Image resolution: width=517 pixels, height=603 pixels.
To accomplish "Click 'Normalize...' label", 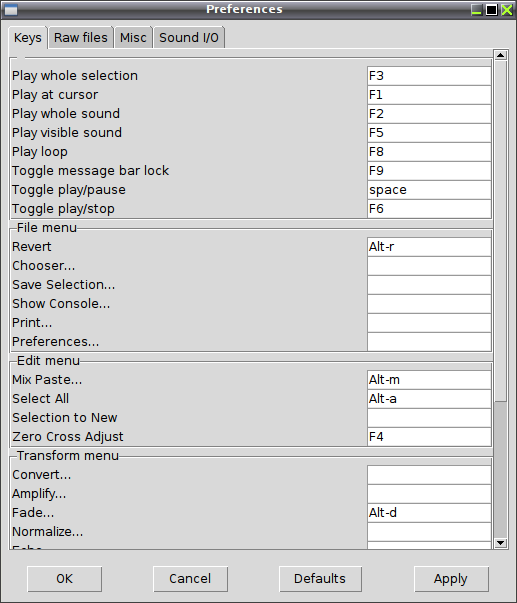I will click(x=47, y=532).
